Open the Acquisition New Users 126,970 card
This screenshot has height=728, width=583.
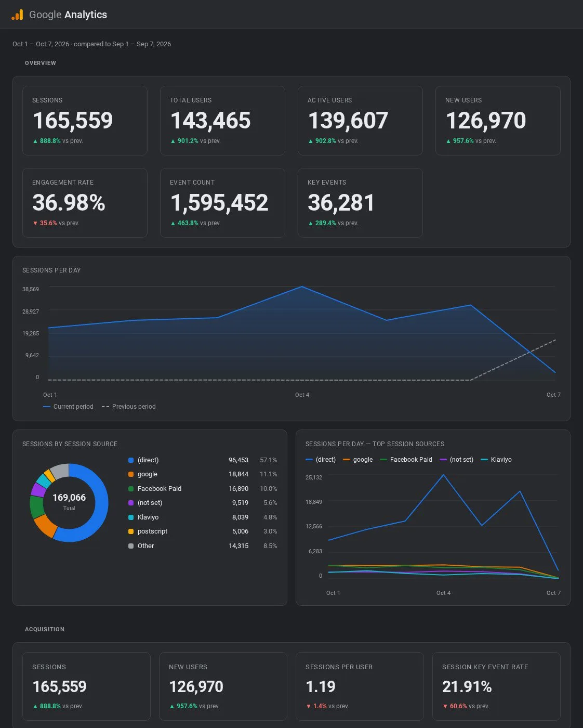223,686
